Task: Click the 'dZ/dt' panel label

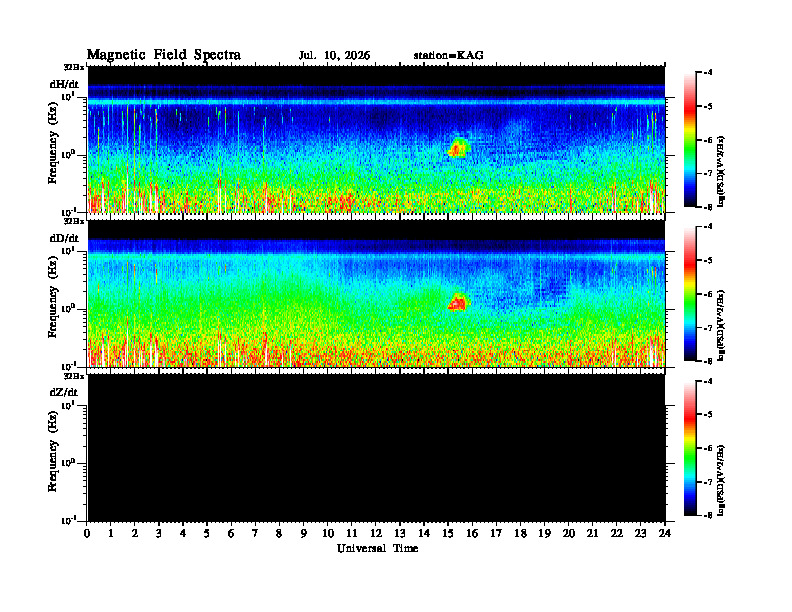Action: (64, 392)
